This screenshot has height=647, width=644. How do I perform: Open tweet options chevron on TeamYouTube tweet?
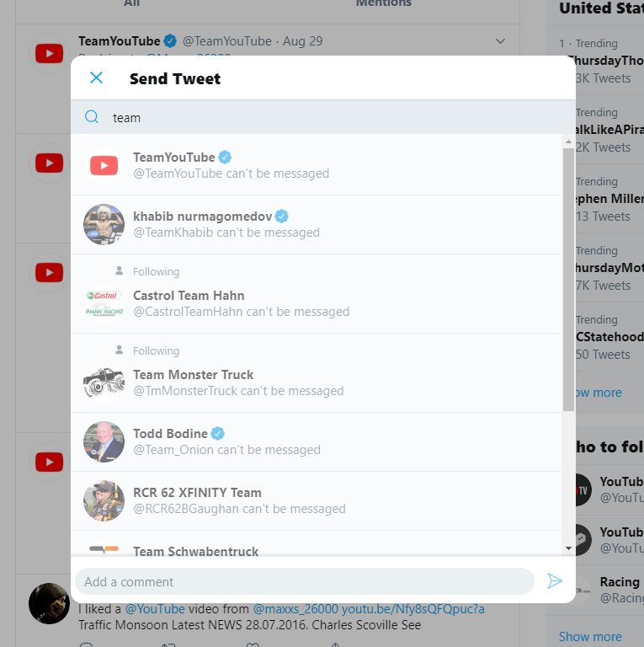coord(500,41)
